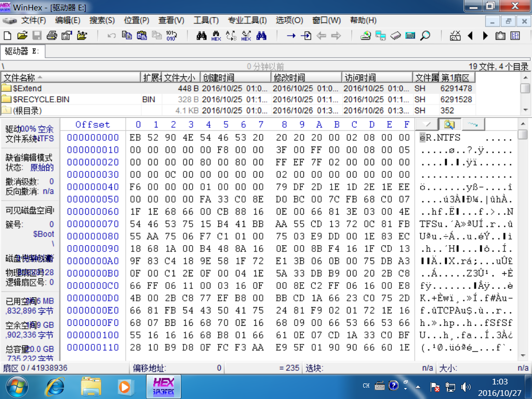Open the 文件(F) menu

[x=33, y=20]
